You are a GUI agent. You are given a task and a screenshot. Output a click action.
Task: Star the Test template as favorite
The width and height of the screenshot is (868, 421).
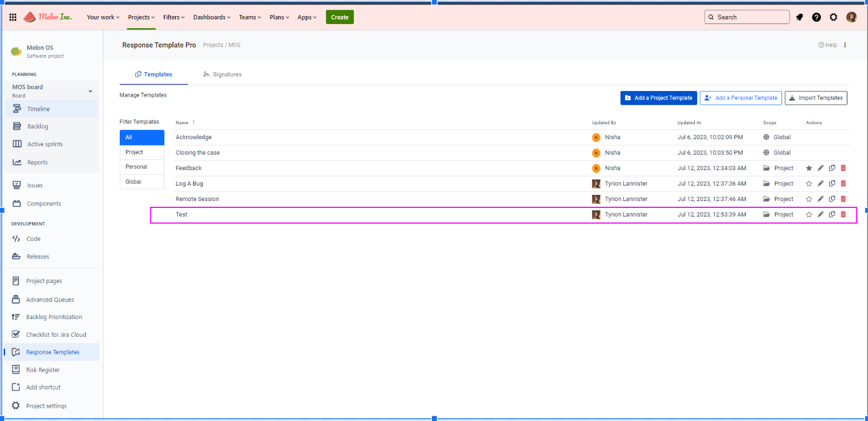809,214
